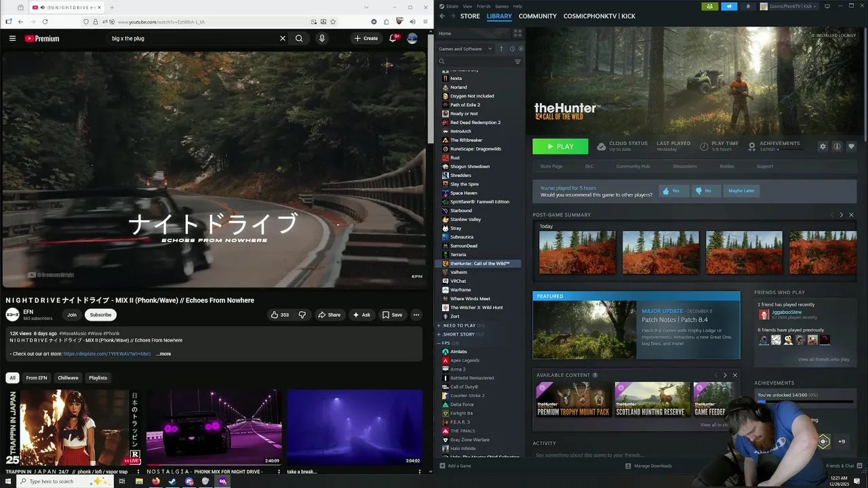
Task: Dislike the Night Drive video
Action: [302, 314]
